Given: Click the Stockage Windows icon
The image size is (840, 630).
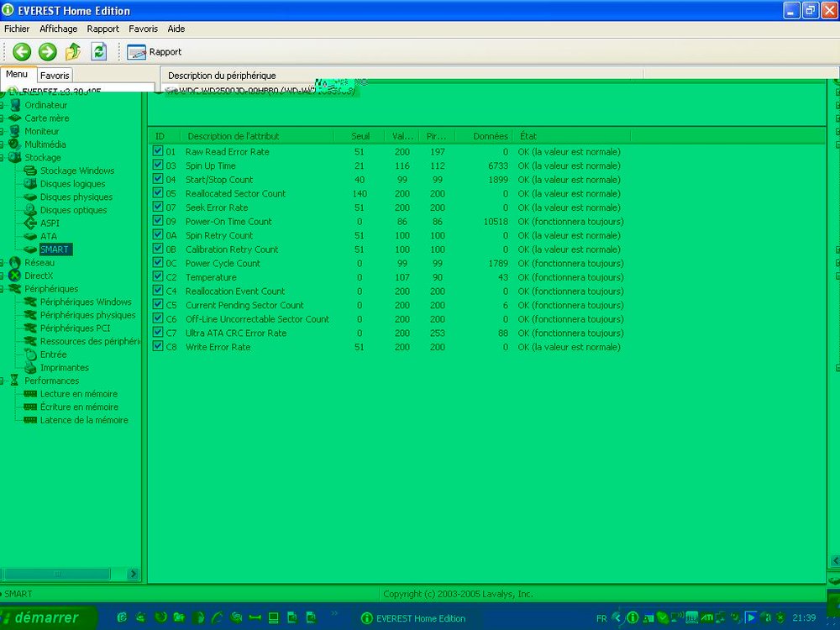Looking at the screenshot, I should tap(30, 171).
